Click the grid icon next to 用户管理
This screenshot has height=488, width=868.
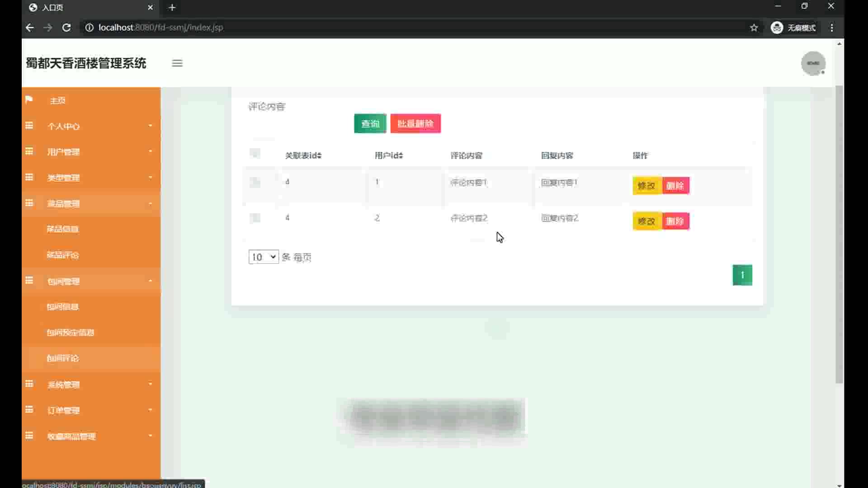click(29, 151)
